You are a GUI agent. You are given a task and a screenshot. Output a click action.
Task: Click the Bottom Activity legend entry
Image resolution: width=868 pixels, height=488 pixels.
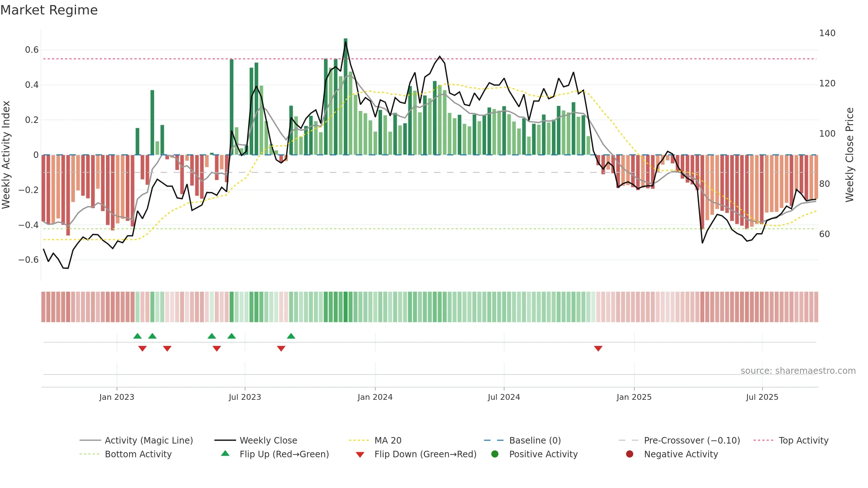(125, 454)
